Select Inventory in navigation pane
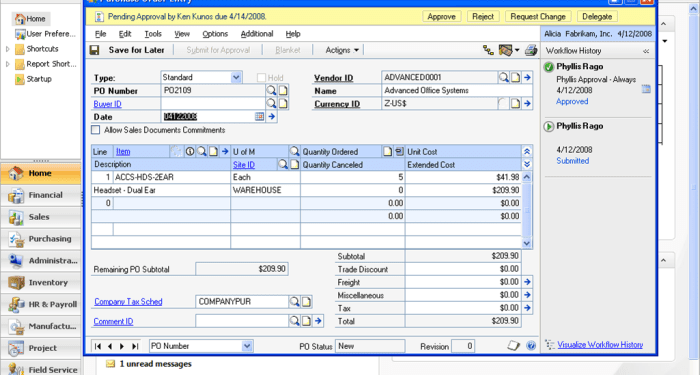Image resolution: width=700 pixels, height=375 pixels. 41,283
